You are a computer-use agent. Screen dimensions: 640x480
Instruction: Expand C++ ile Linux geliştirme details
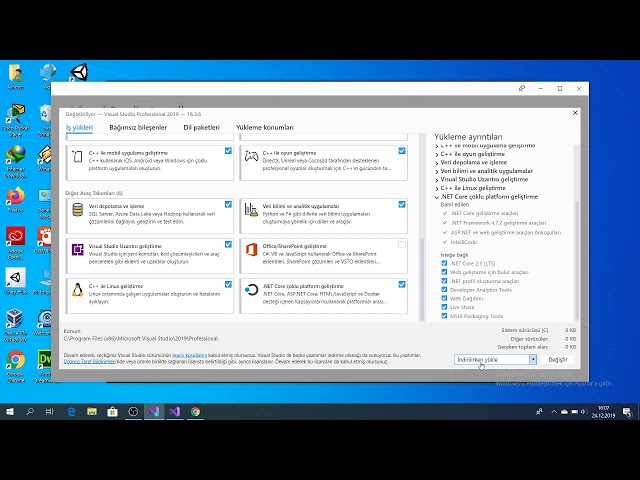coord(437,189)
